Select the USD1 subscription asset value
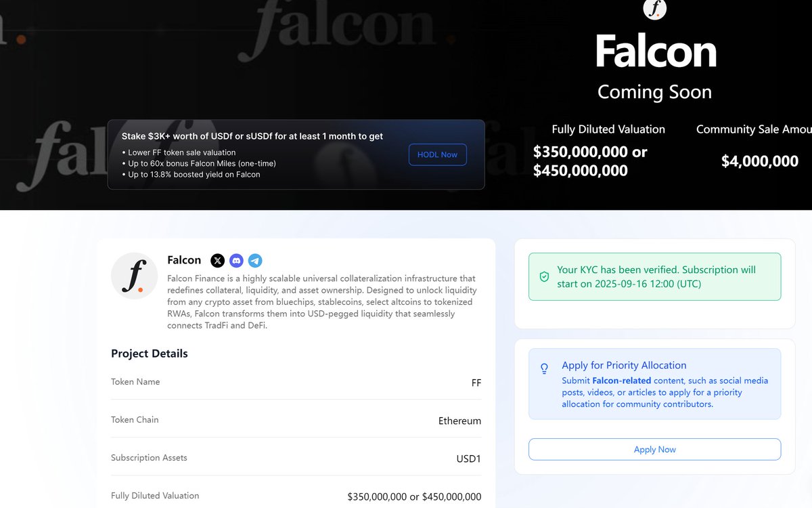Screen dimensions: 812x508 tap(469, 459)
